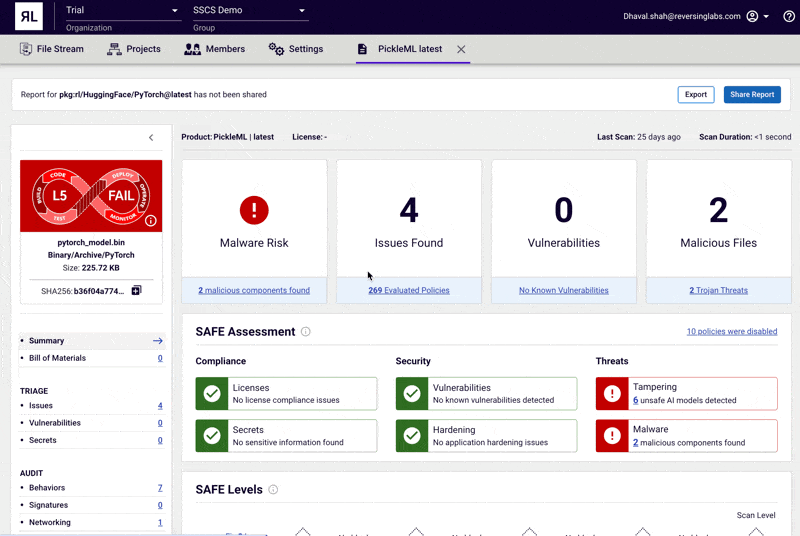
Task: Click the Projects tab icon
Action: pos(114,49)
